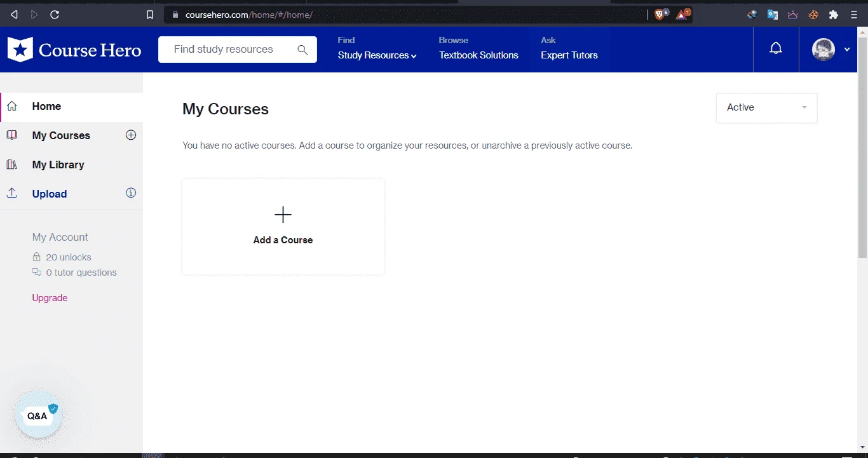Click the cookie extension icon
The image size is (868, 458).
point(813,15)
